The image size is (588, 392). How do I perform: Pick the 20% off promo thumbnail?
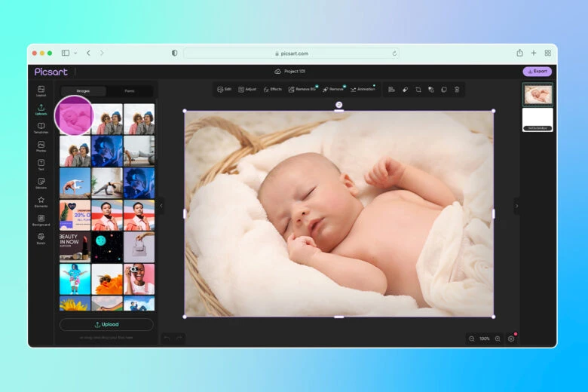tap(75, 216)
